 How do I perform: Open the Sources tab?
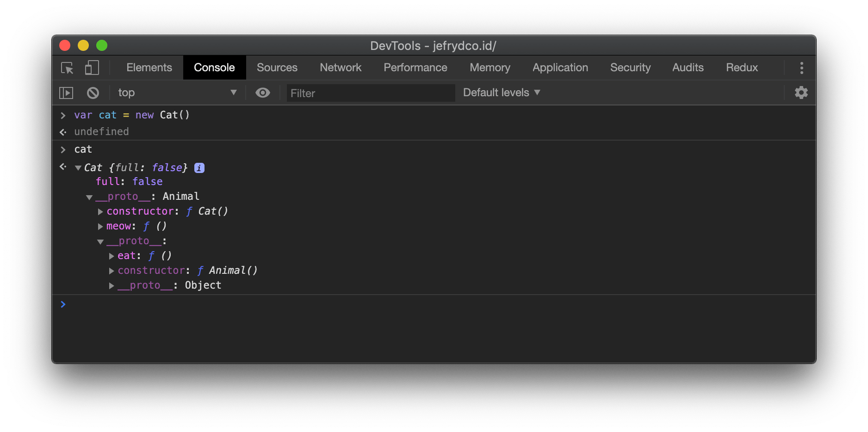(277, 68)
